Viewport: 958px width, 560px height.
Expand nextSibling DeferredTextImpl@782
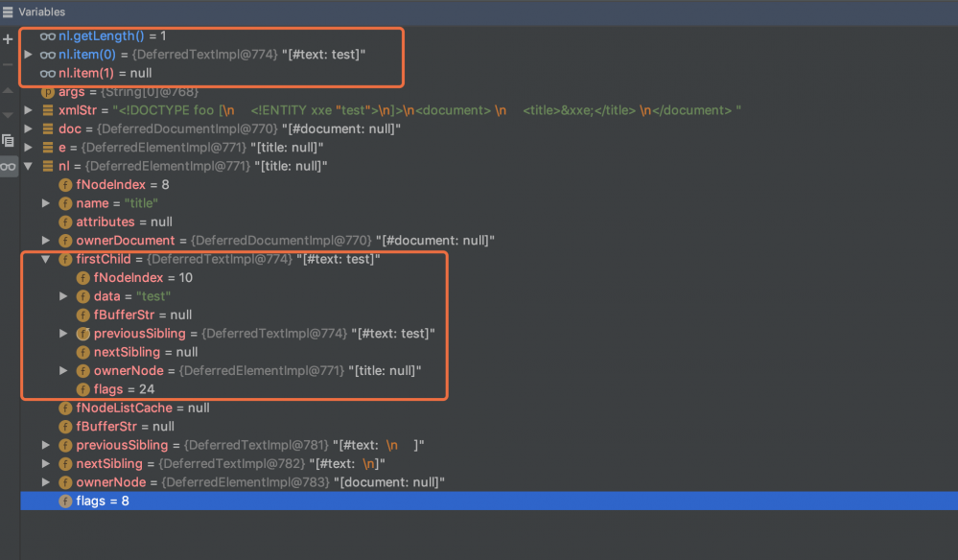click(x=46, y=464)
